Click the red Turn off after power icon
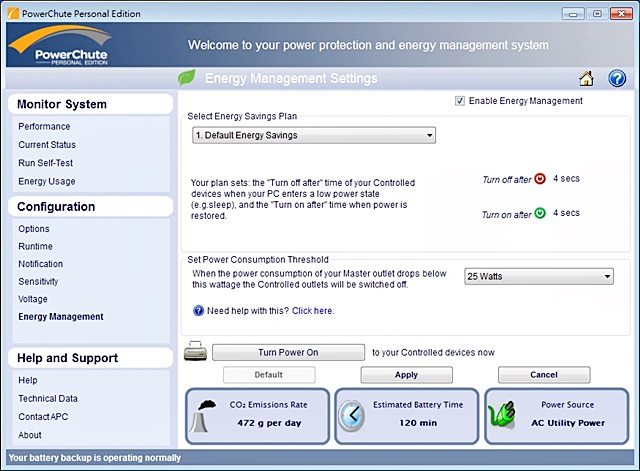This screenshot has height=471, width=640. (x=540, y=179)
